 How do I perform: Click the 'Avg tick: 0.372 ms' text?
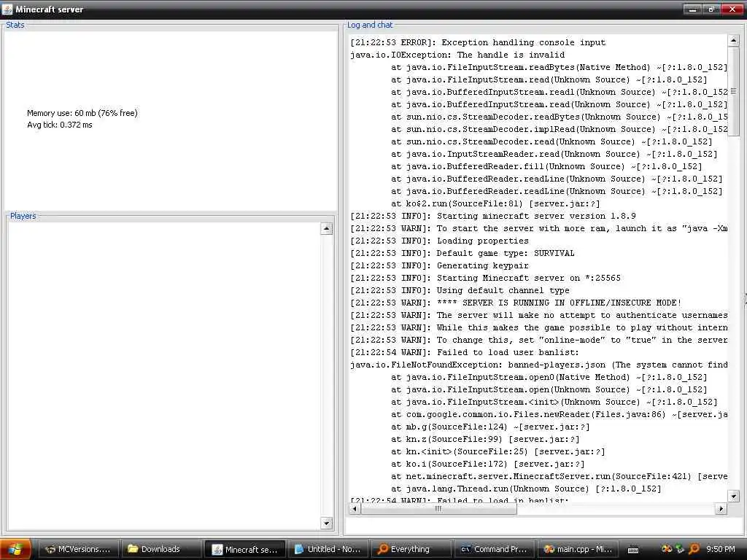(60, 125)
